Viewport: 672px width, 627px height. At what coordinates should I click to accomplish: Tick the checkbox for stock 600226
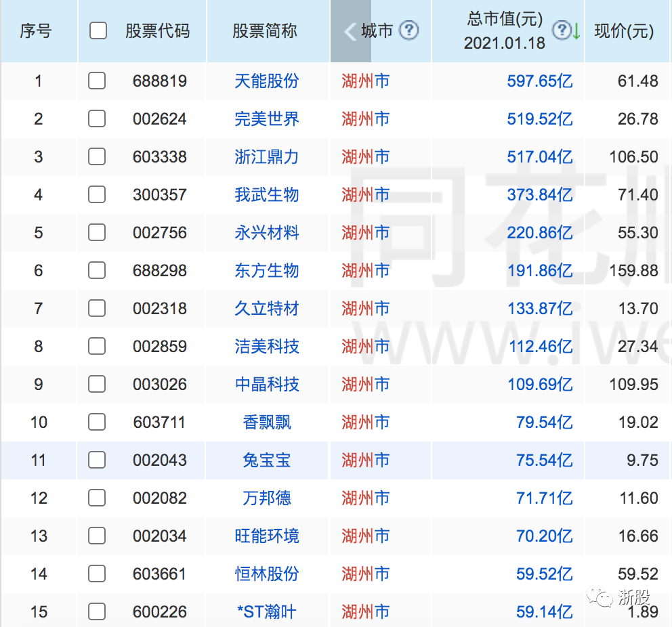pyautogui.click(x=97, y=611)
